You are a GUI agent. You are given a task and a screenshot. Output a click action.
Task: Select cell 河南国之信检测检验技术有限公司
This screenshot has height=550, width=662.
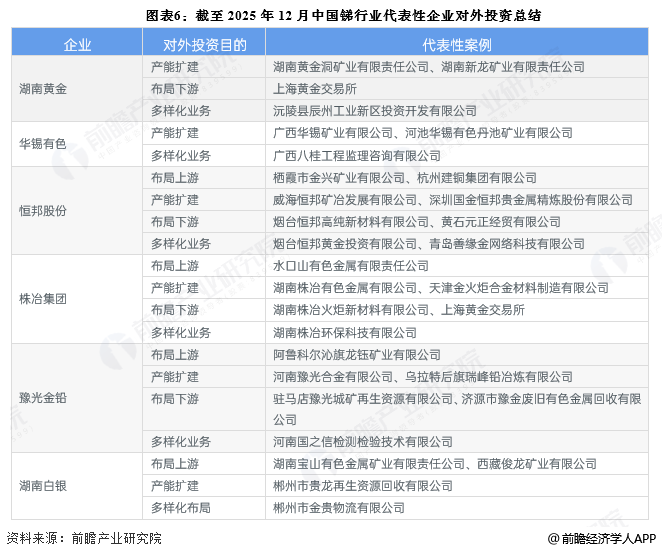coord(457,442)
